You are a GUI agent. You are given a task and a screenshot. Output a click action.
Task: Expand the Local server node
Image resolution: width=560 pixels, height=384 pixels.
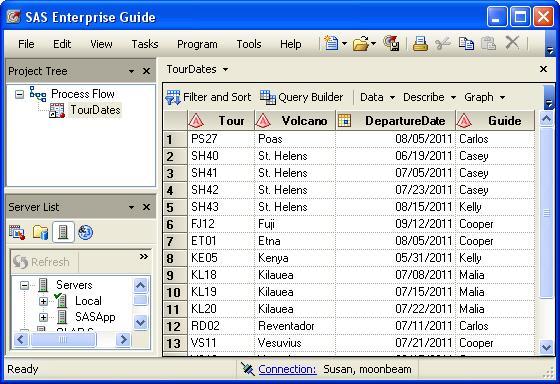(x=43, y=301)
